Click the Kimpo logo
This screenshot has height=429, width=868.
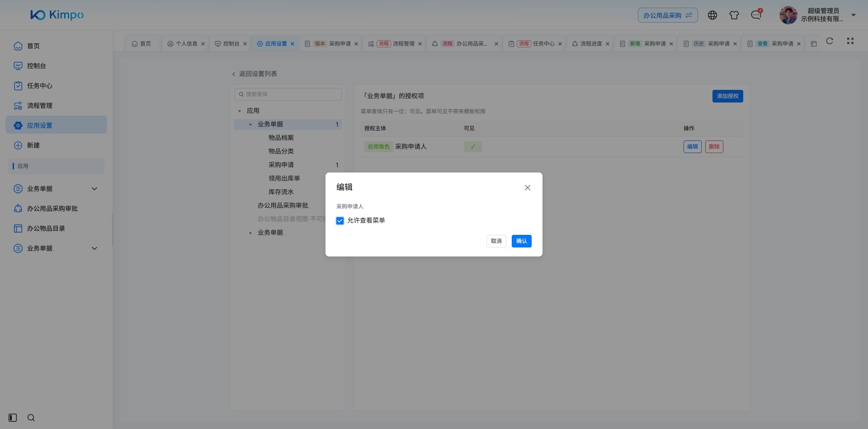[x=57, y=15]
